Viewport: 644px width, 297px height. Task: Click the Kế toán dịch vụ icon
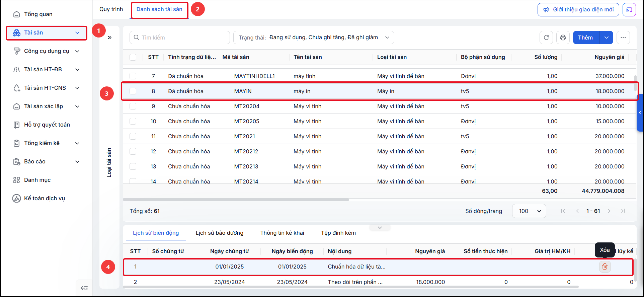point(16,199)
